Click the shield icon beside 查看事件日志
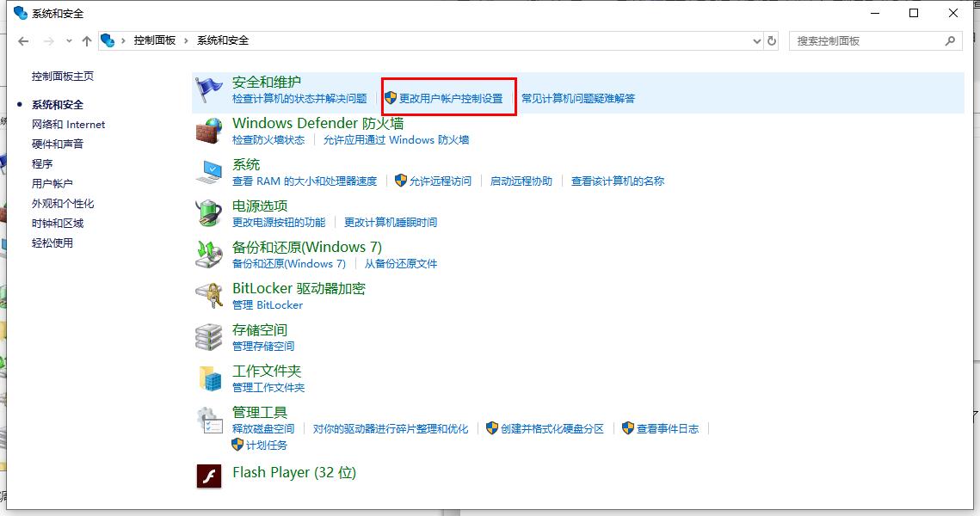The height and width of the screenshot is (516, 980). pos(628,428)
